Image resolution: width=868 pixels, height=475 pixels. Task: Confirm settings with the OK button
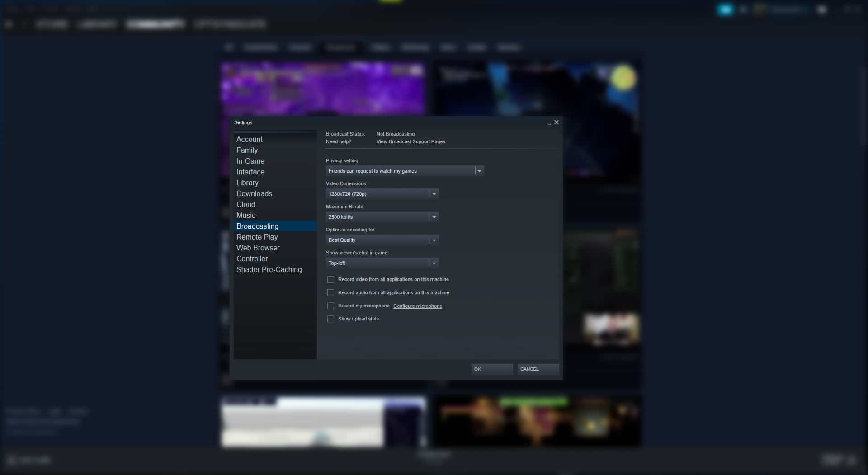coord(491,369)
